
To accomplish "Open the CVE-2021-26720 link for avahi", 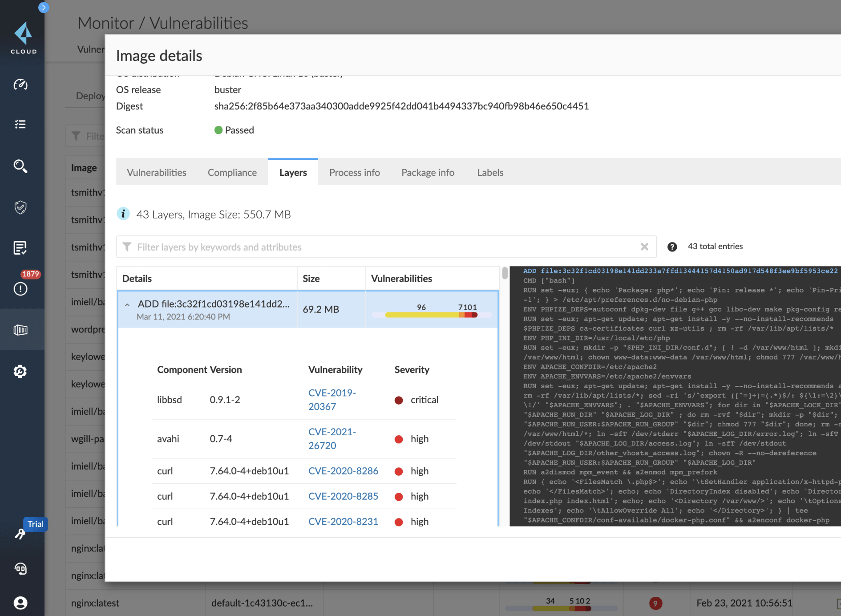I will pyautogui.click(x=332, y=438).
